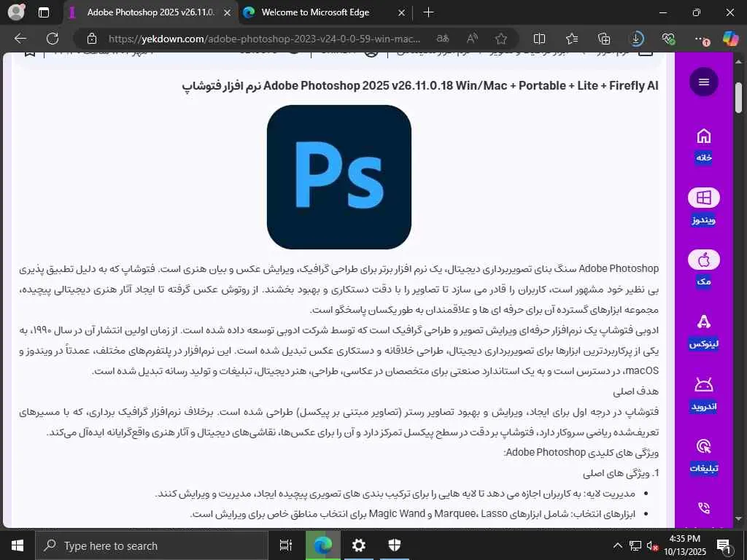Click the translate page icon in address bar

pyautogui.click(x=443, y=39)
